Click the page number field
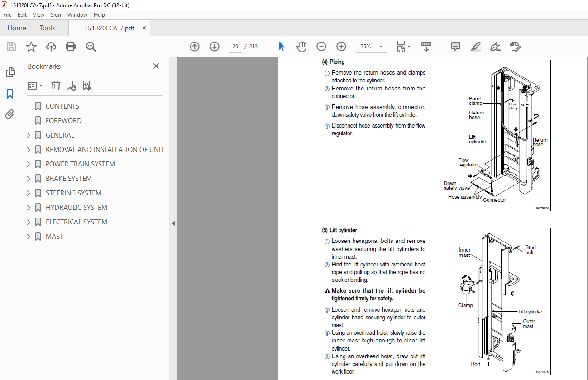 (235, 47)
